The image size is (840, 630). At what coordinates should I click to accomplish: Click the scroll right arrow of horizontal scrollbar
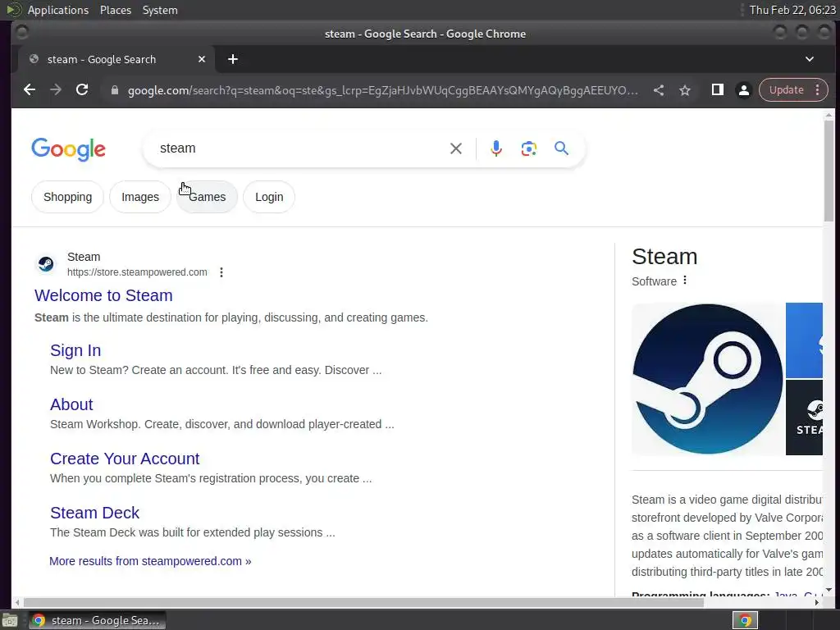816,603
